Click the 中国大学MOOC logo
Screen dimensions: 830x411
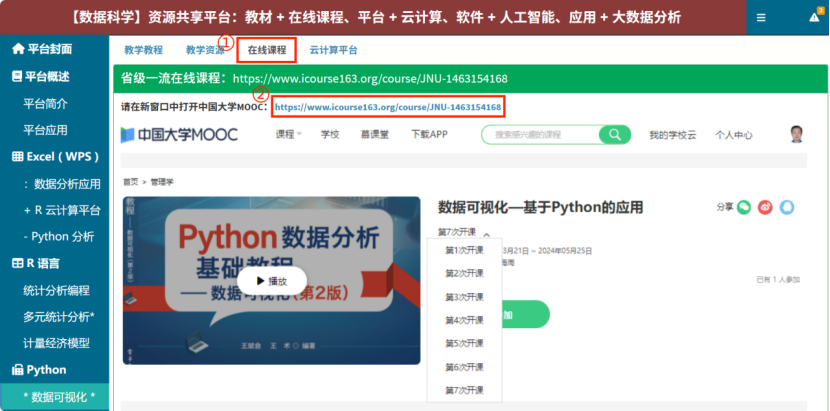coord(179,135)
